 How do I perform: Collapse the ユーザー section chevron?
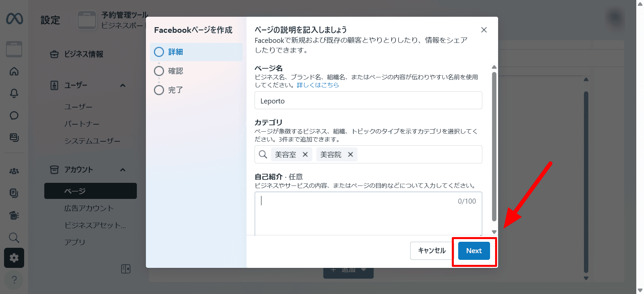pyautogui.click(x=123, y=85)
